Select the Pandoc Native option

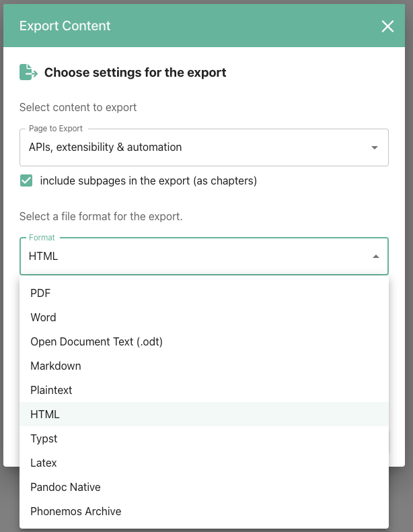(x=65, y=487)
